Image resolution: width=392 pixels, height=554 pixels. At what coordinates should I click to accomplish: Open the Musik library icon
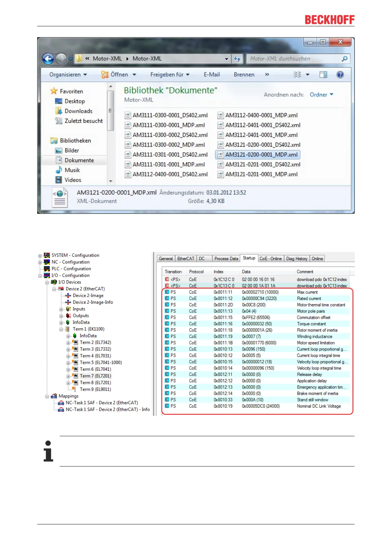(59, 170)
